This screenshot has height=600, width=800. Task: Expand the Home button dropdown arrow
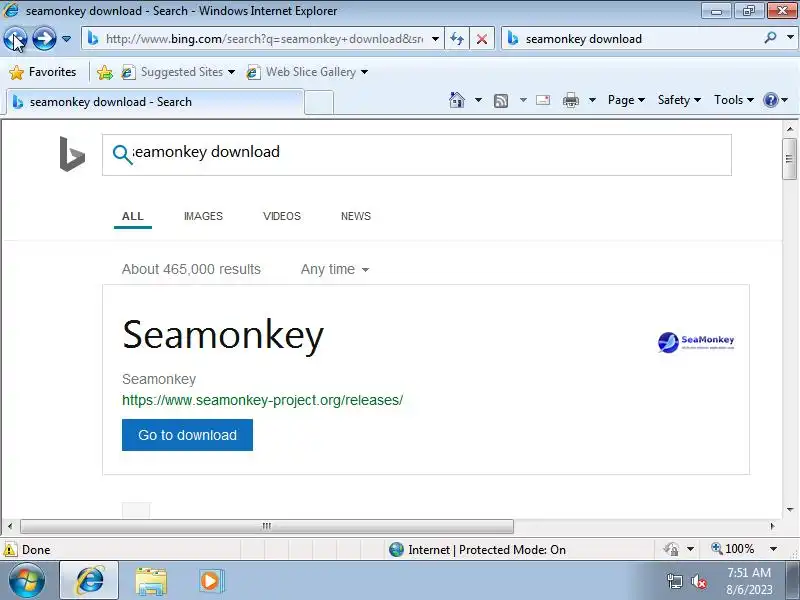coord(478,100)
